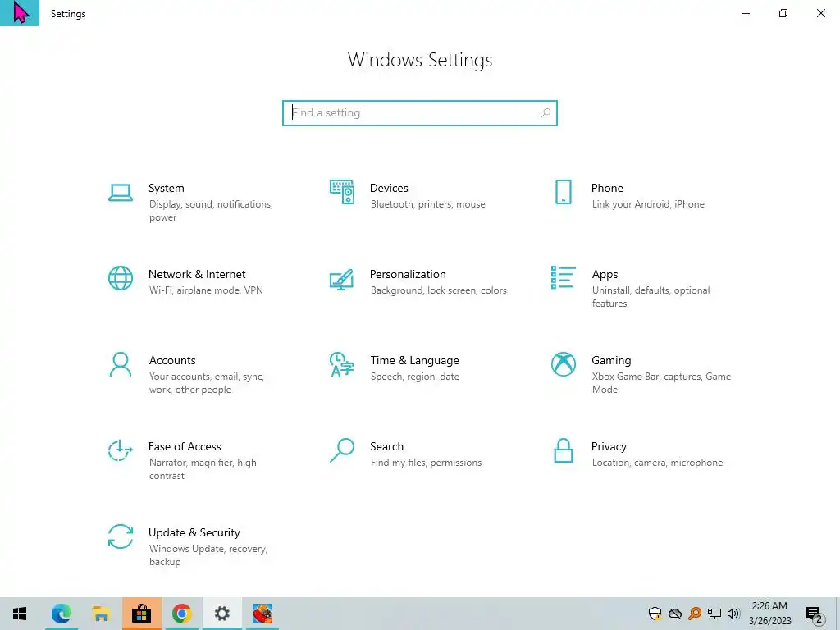This screenshot has width=840, height=630.
Task: Open File Explorer from the taskbar
Action: [x=101, y=614]
